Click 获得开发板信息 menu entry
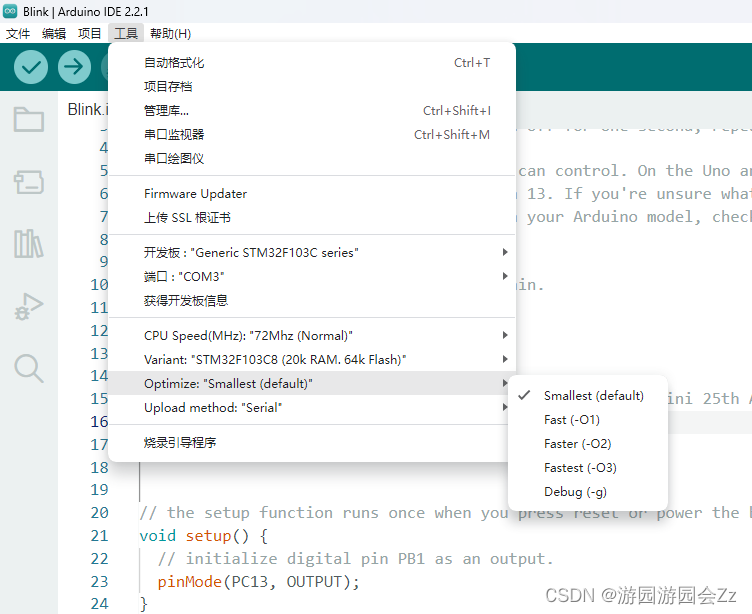The image size is (752, 614). point(312,301)
